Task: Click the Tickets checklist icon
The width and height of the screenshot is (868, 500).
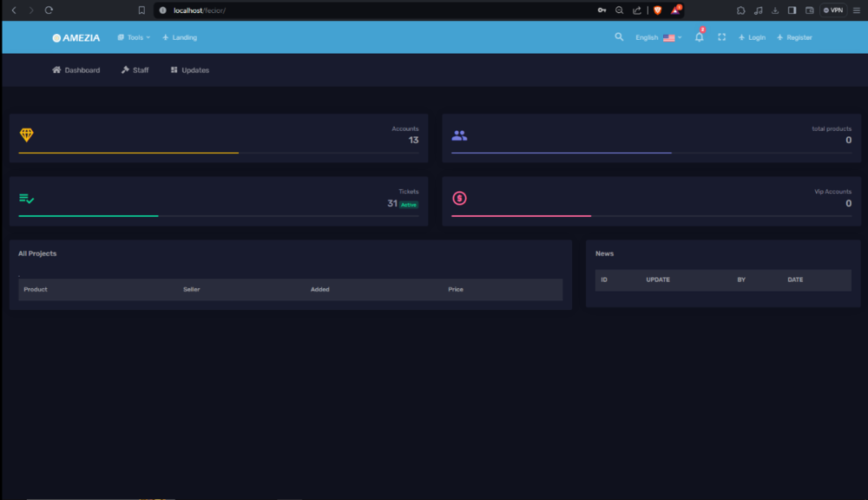Action: (x=26, y=199)
